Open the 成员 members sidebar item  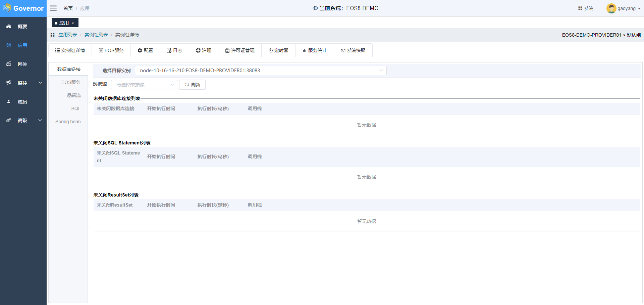tap(22, 102)
